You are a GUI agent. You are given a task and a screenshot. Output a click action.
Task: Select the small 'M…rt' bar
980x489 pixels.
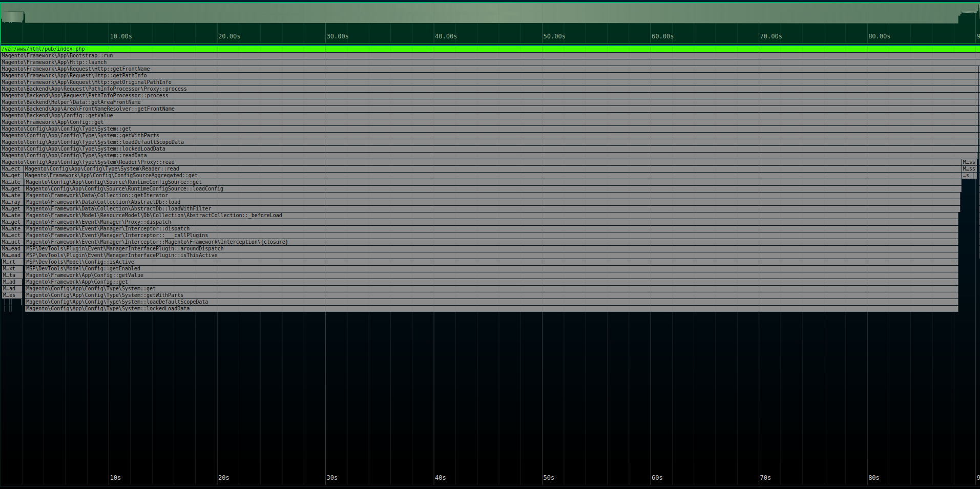pos(11,262)
